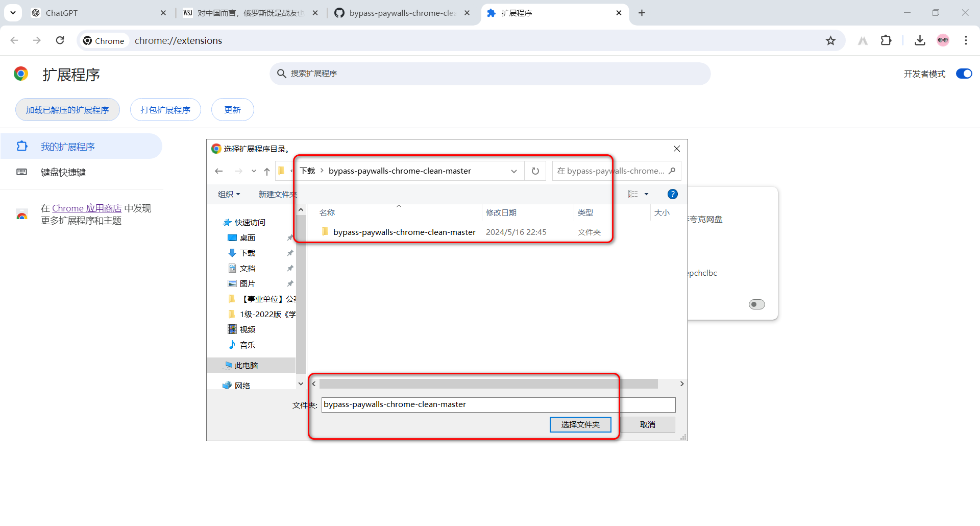
Task: Expand the path bar history dropdown
Action: pos(514,171)
